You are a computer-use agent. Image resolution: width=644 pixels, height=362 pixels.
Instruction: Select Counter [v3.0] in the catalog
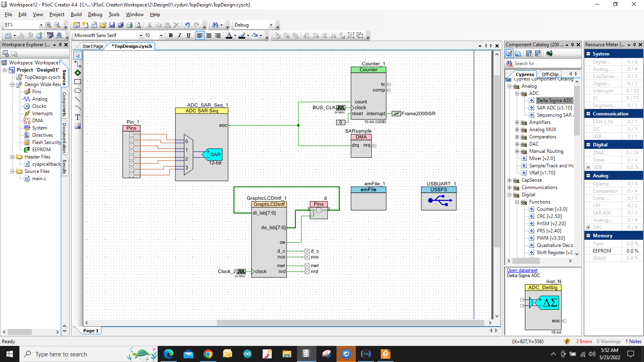[x=552, y=209]
